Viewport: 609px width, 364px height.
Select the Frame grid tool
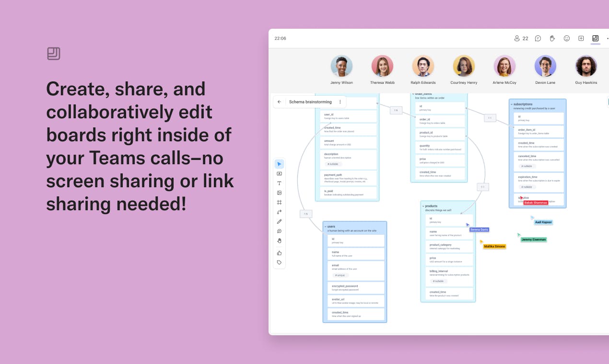coord(279,203)
